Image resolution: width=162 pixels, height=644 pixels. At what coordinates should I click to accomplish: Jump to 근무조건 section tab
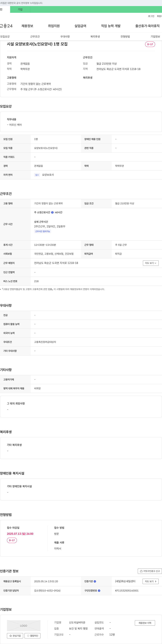35,37
